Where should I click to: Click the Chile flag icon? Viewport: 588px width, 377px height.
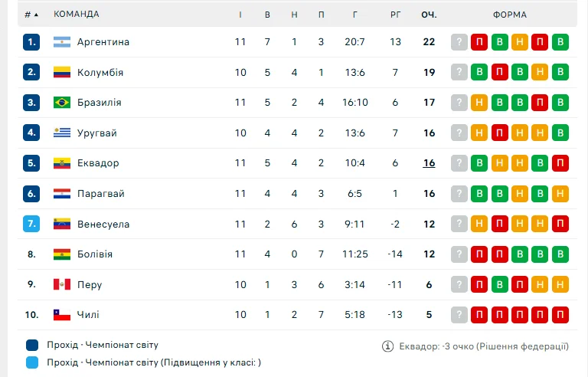pos(62,315)
